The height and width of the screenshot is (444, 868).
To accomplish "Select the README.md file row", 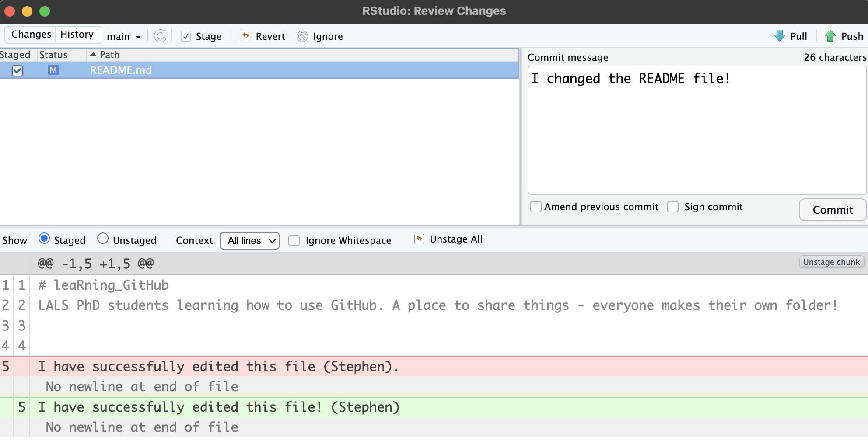I will pos(259,70).
